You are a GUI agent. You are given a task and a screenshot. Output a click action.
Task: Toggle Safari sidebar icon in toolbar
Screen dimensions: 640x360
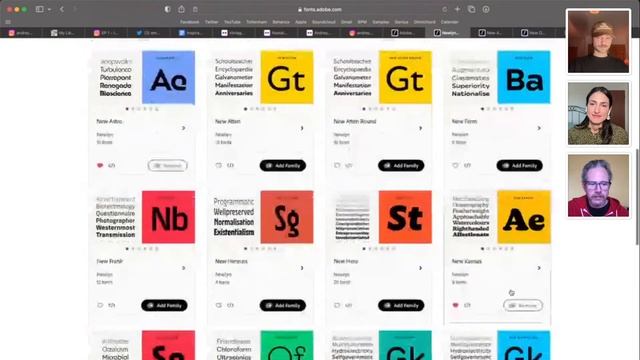[x=40, y=9]
